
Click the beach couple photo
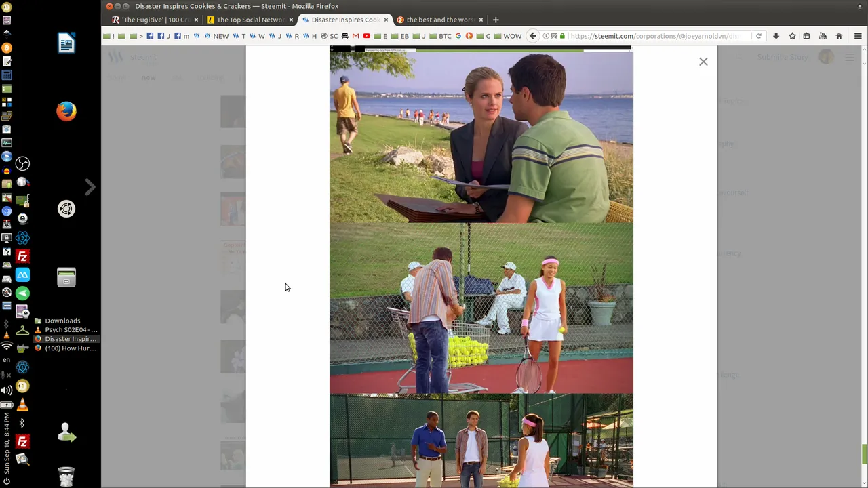click(x=481, y=138)
